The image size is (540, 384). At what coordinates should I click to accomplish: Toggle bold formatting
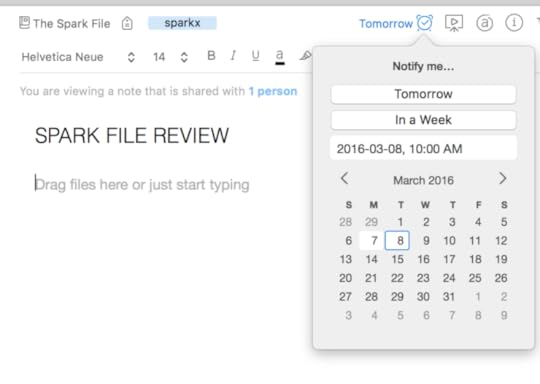pyautogui.click(x=211, y=55)
